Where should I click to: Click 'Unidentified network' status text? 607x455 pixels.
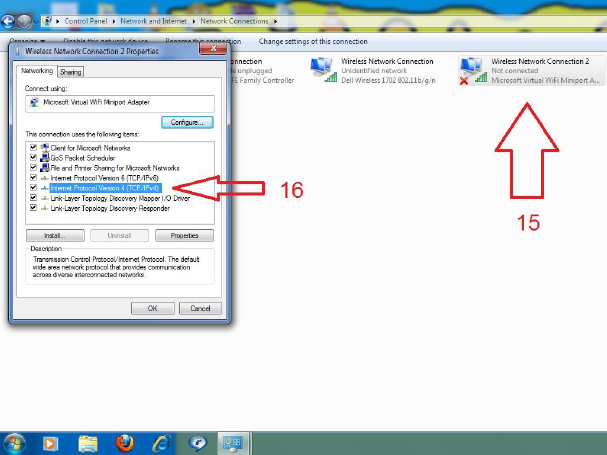[374, 70]
